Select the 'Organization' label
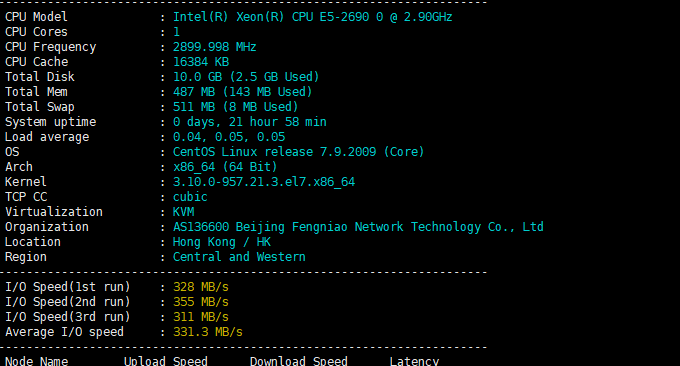 [47, 227]
